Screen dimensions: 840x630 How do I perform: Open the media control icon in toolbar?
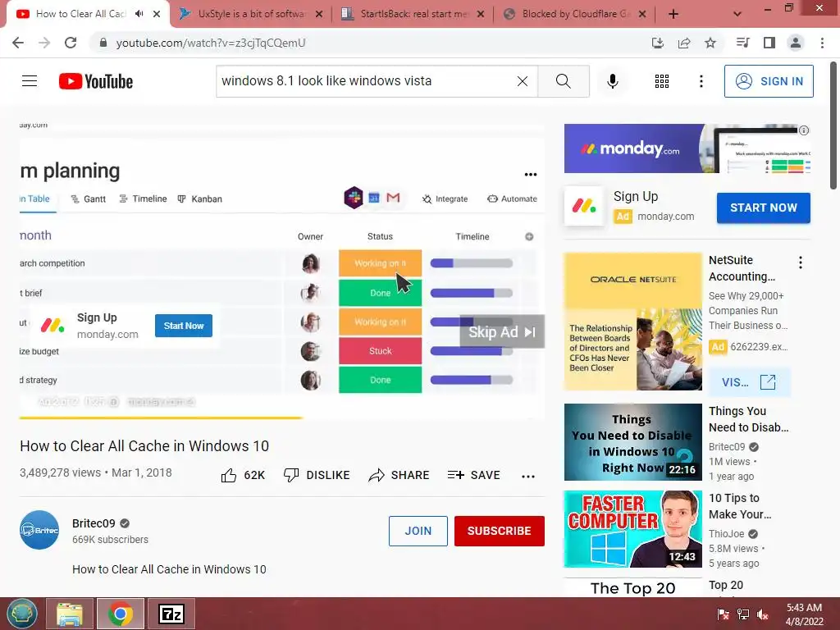[742, 43]
